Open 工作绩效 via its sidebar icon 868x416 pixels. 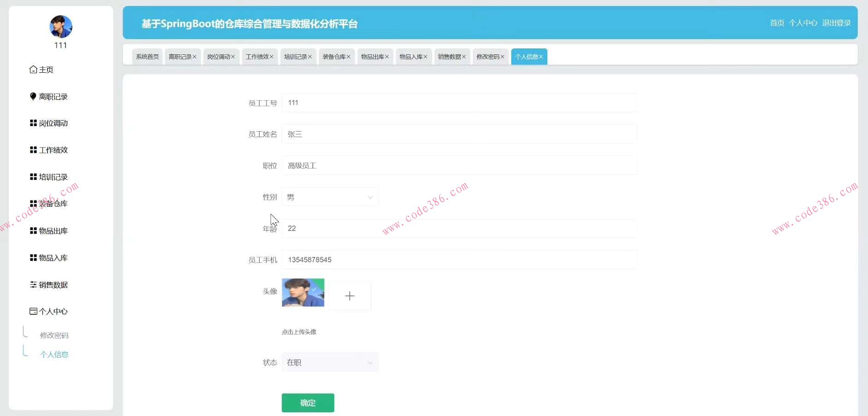(x=33, y=150)
